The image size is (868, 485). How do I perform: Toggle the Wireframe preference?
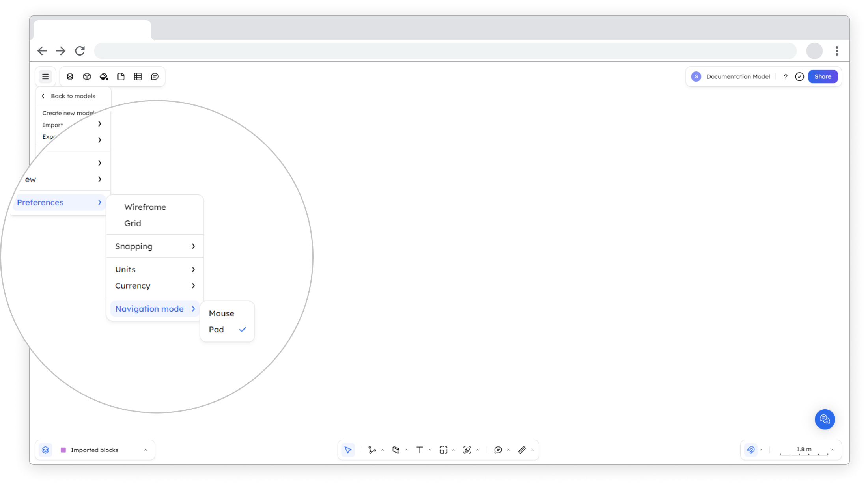tap(145, 207)
